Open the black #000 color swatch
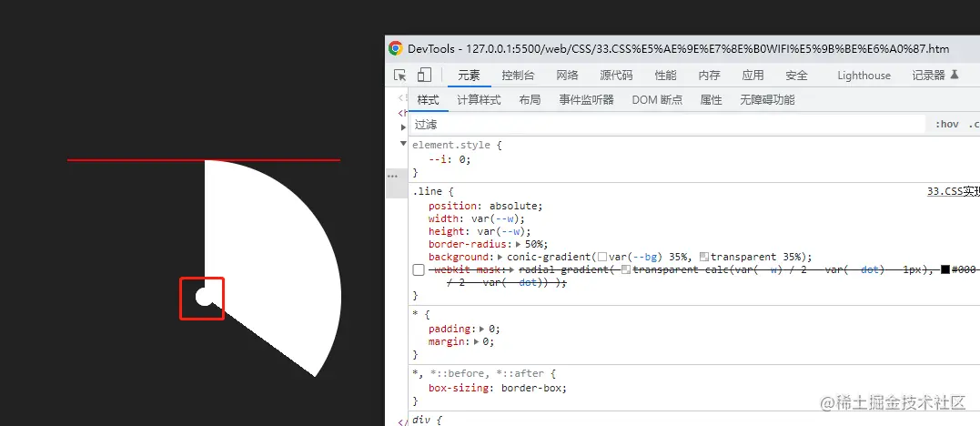The image size is (980, 426). (945, 269)
